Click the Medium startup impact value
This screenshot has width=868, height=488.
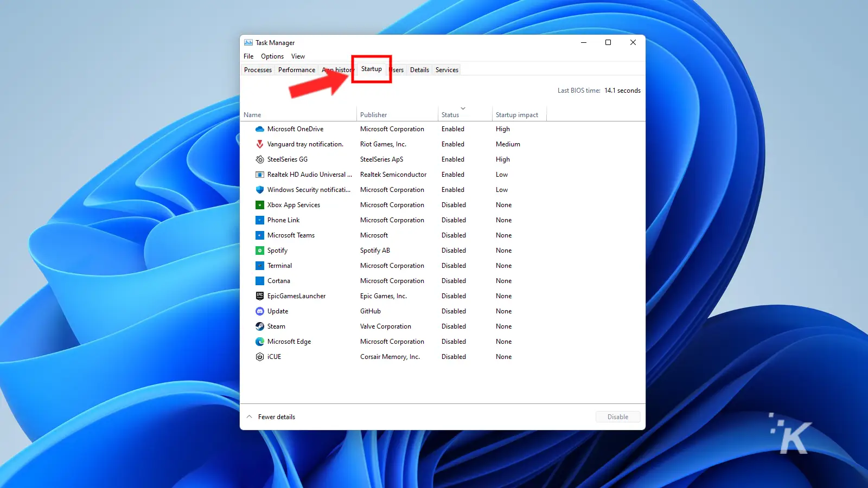[508, 144]
